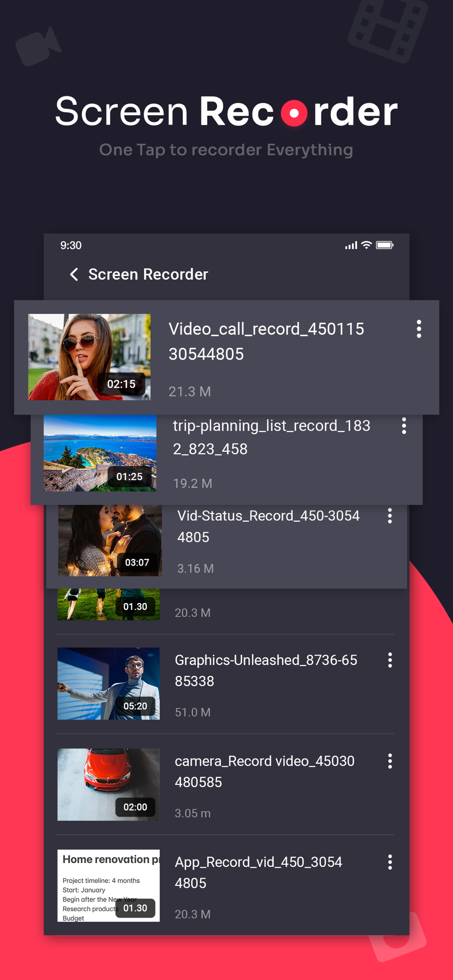Tap the 01:25 duration badge
The image size is (453, 980).
[x=129, y=477]
